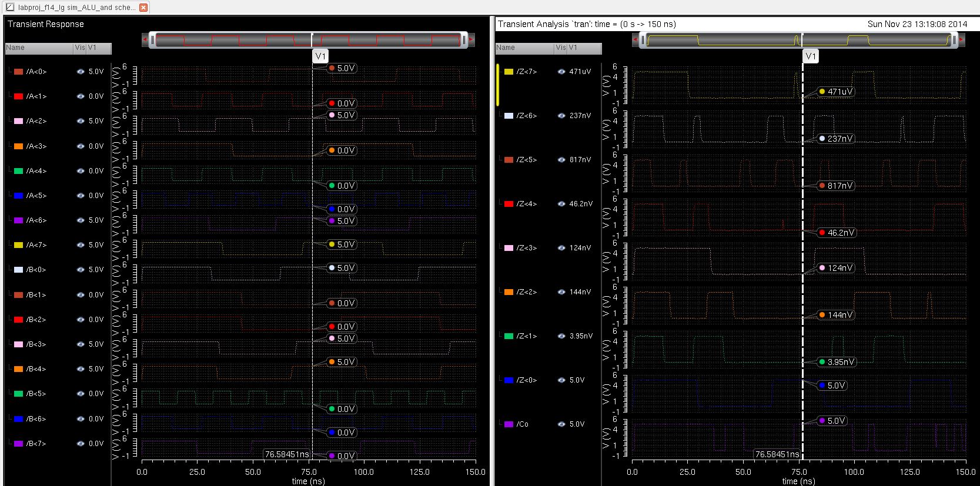The width and height of the screenshot is (980, 486).
Task: Click the /Z<1> green color swatch
Action: 509,336
